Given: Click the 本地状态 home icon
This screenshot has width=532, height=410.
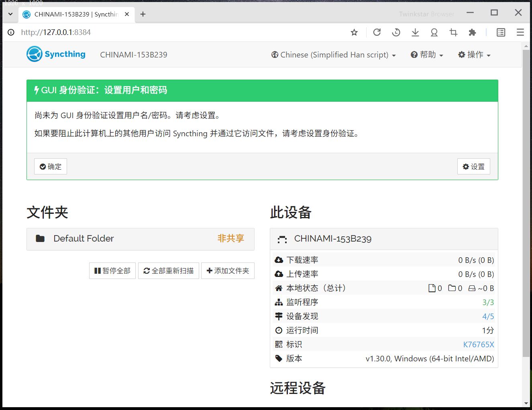Looking at the screenshot, I should pos(279,288).
